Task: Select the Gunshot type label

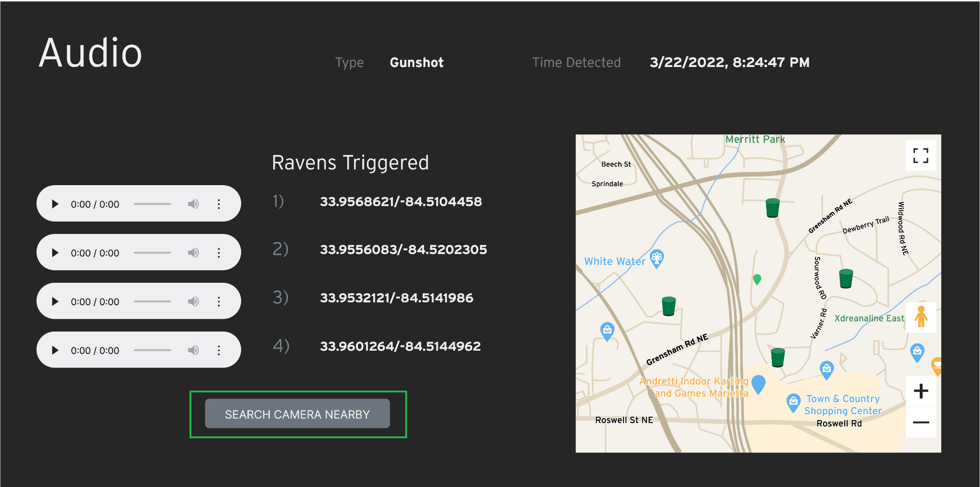Action: (x=416, y=62)
